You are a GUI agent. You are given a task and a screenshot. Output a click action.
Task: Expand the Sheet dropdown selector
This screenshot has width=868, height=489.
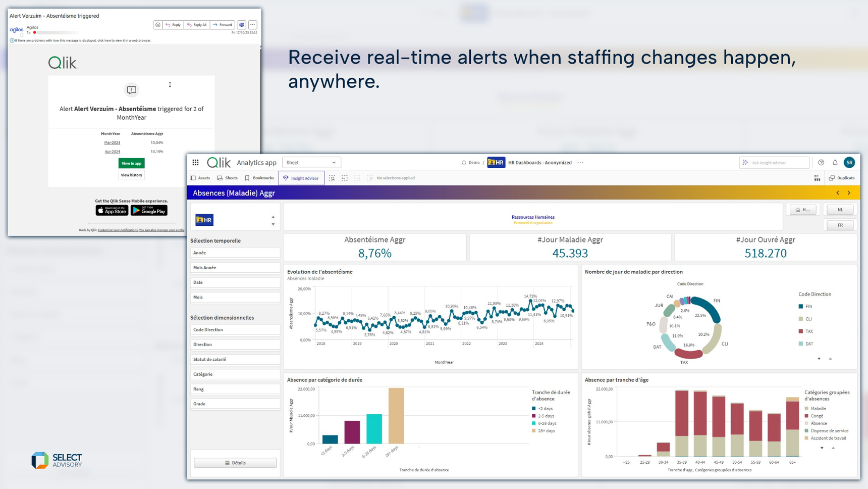(311, 163)
